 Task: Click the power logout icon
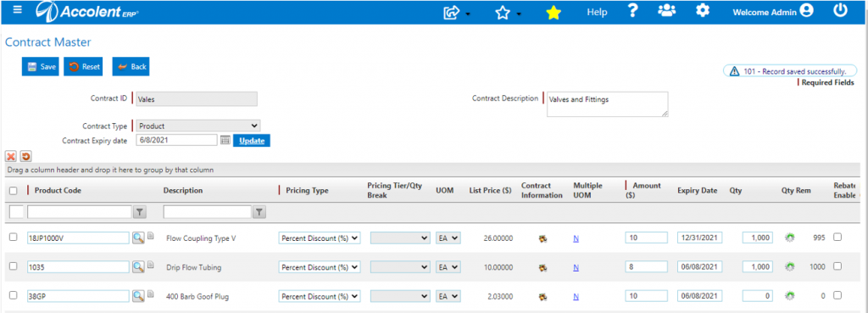pyautogui.click(x=841, y=10)
